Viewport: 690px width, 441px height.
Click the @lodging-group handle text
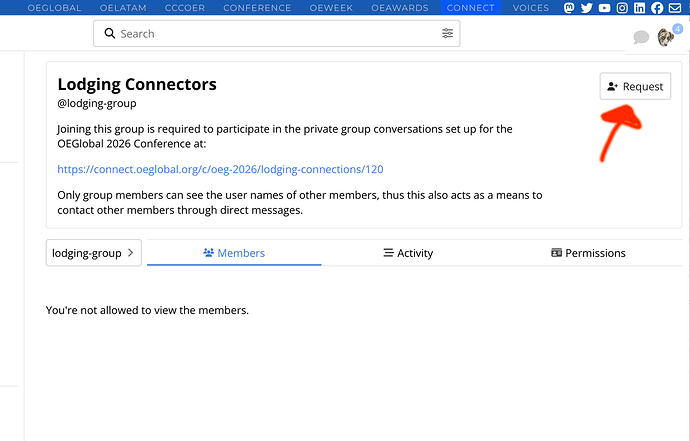(97, 103)
